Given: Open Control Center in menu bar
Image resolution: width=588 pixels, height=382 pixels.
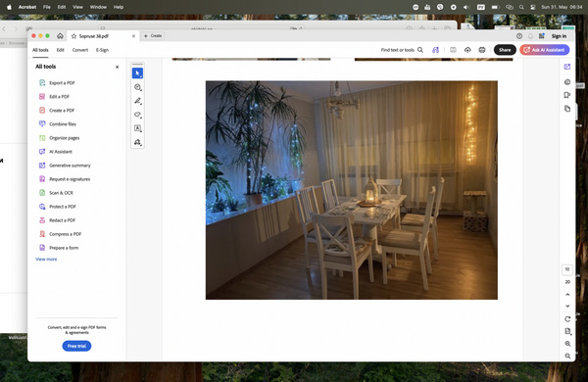Looking at the screenshot, I should [533, 7].
